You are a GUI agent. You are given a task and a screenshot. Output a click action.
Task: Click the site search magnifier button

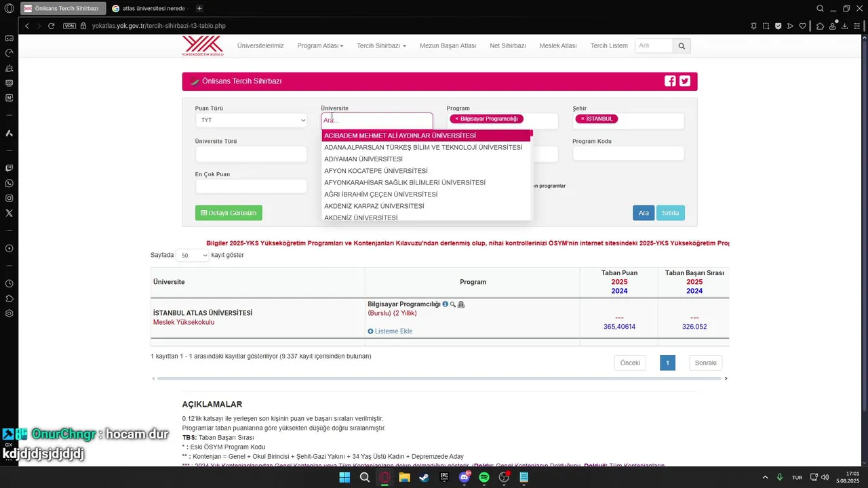[x=682, y=45]
